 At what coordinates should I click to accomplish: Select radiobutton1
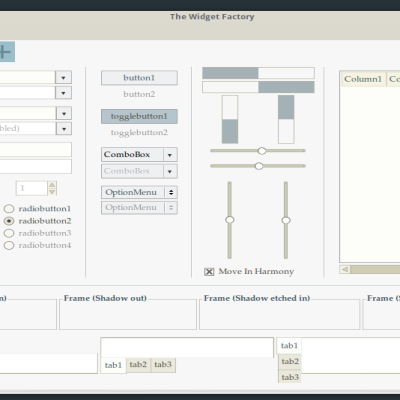[9, 209]
